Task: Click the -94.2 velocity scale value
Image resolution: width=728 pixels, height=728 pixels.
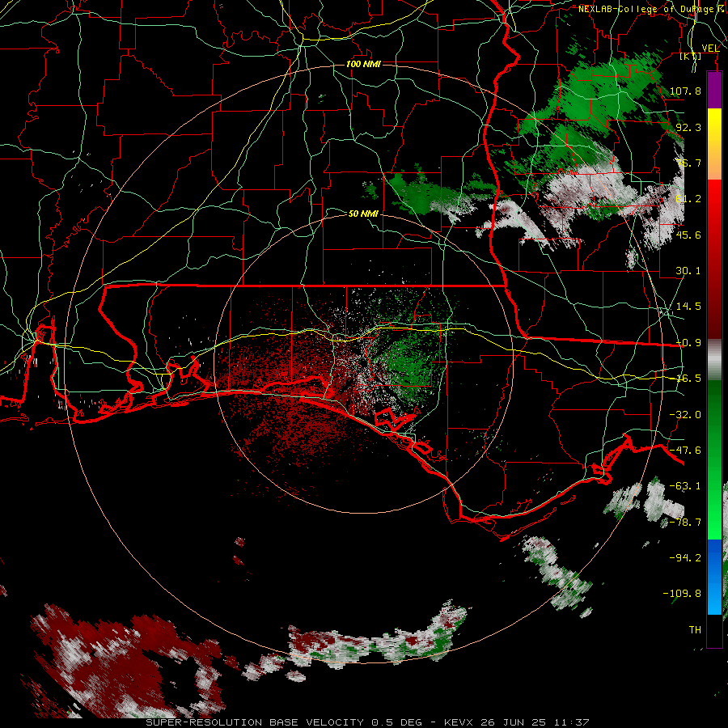Action: 685,558
